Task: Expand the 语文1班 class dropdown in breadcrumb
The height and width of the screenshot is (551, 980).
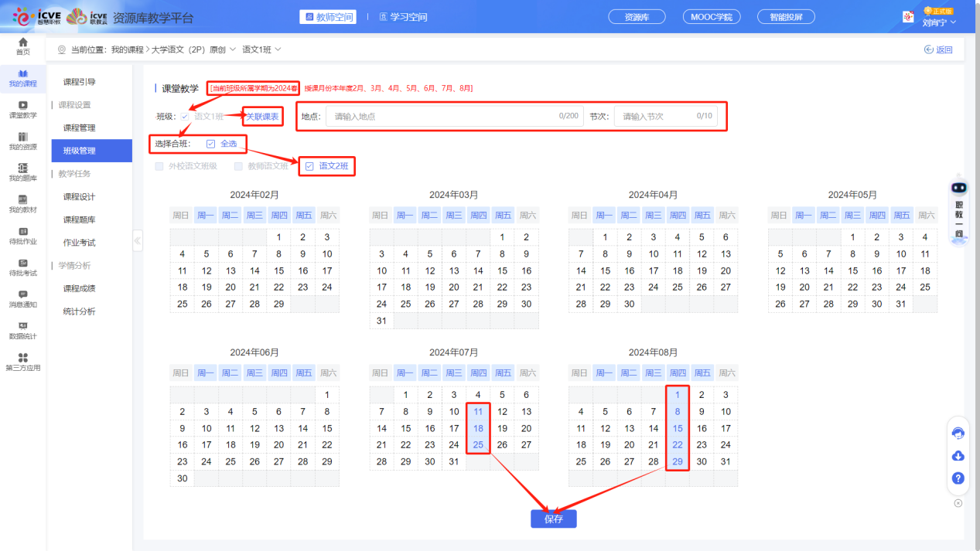Action: (278, 49)
